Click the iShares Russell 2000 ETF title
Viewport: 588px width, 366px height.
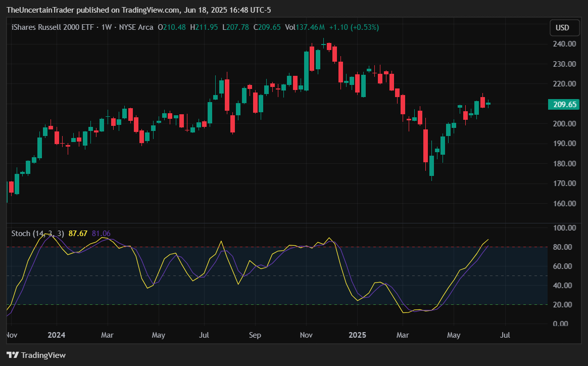(x=53, y=27)
